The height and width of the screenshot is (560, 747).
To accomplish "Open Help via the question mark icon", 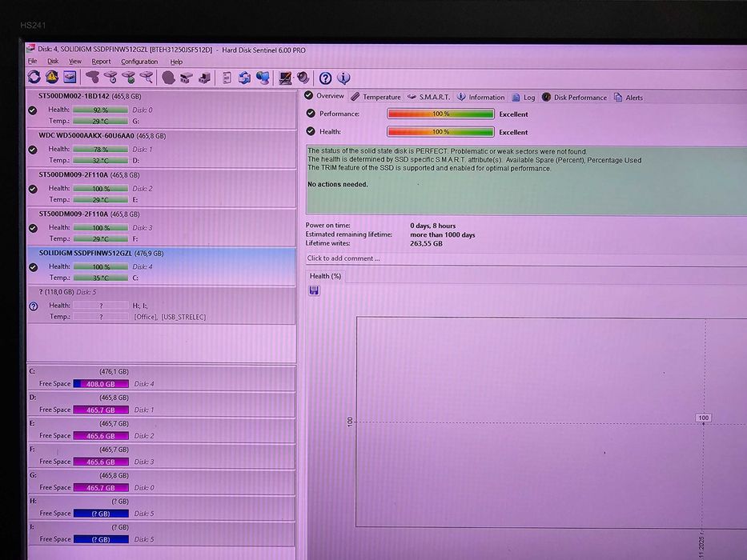I will [325, 78].
